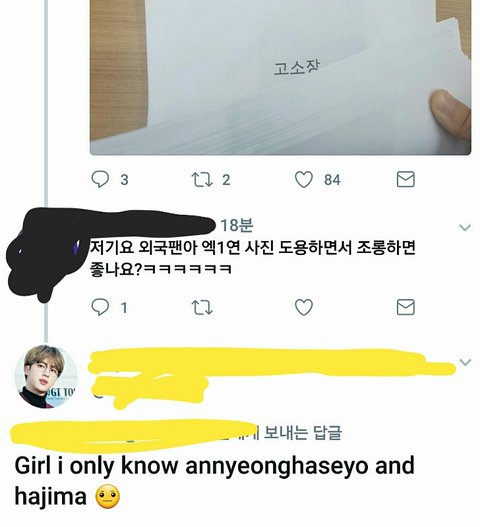The width and height of the screenshot is (480, 527).
Task: Retweet the Korean reply tweet
Action: (202, 308)
